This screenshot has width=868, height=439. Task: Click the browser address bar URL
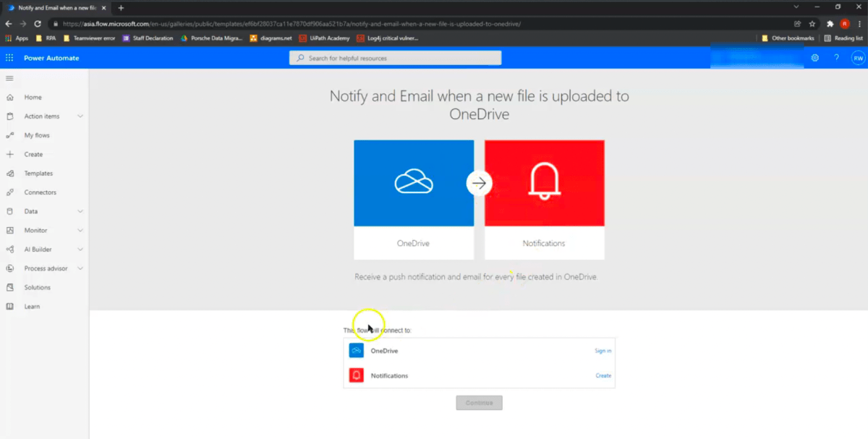(292, 24)
